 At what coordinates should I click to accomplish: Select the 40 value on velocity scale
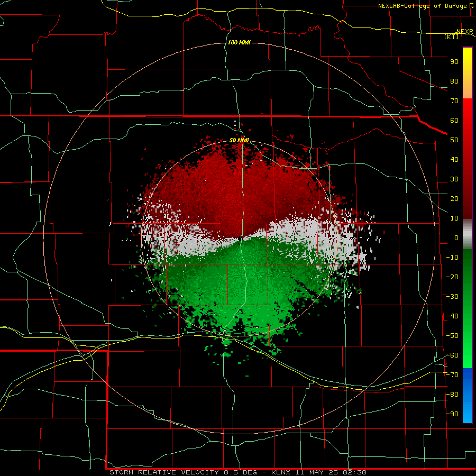point(454,159)
